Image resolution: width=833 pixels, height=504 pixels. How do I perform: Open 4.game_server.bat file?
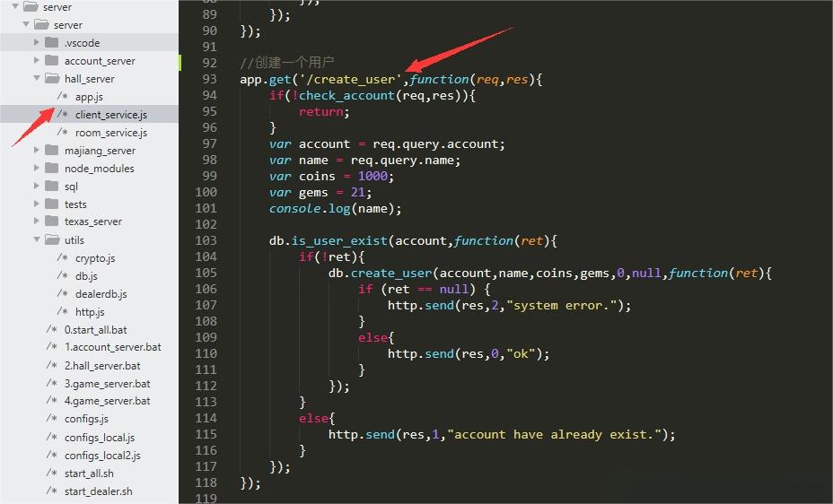click(x=108, y=401)
